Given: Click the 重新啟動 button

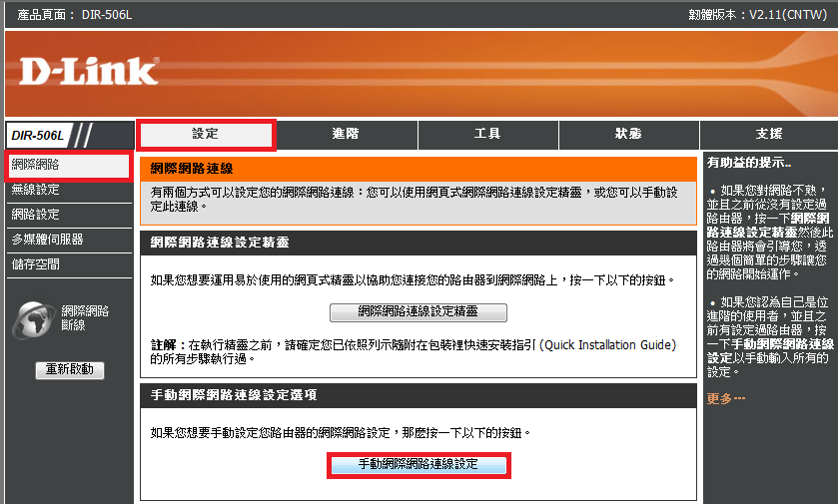Looking at the screenshot, I should [x=70, y=369].
